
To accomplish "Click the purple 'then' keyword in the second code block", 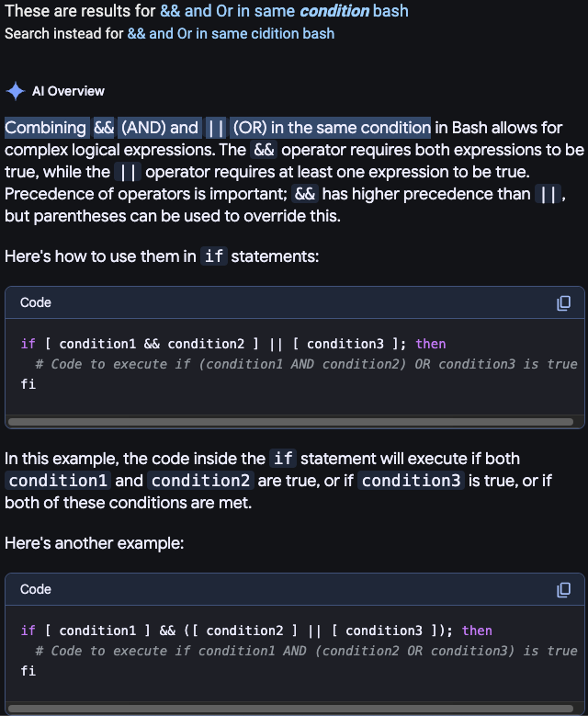I will (477, 631).
